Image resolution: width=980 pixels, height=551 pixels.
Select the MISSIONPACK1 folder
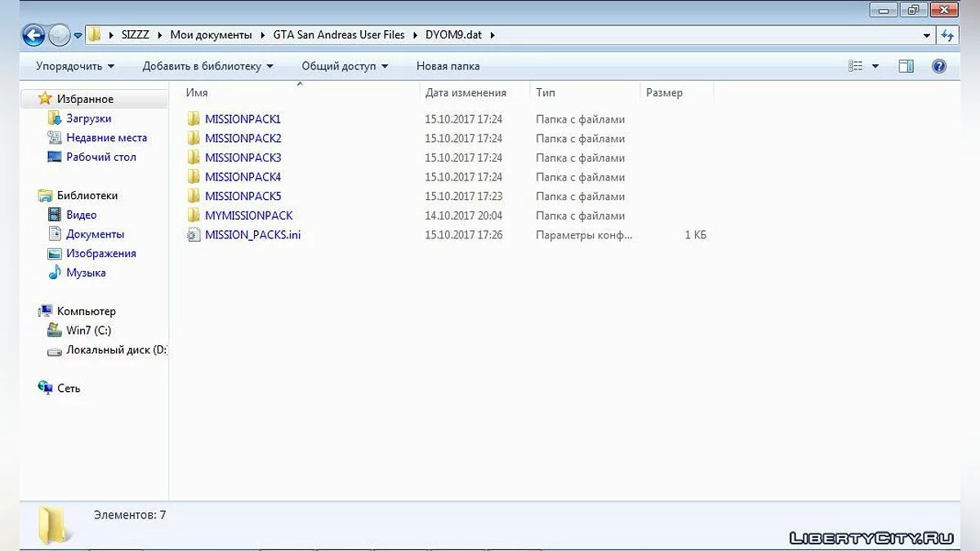pos(243,119)
